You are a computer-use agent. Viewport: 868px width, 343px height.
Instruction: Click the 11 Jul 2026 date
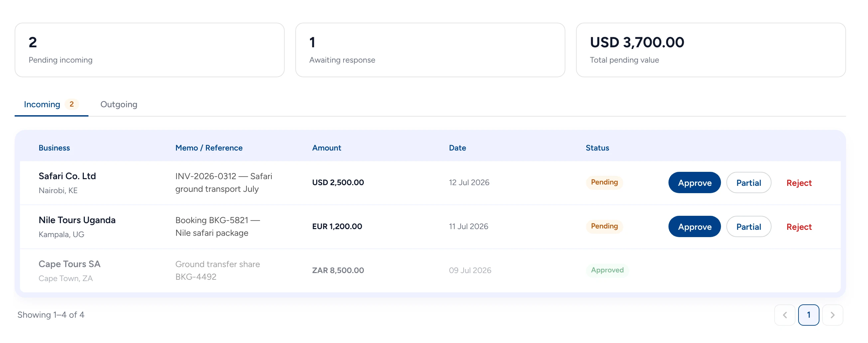468,226
